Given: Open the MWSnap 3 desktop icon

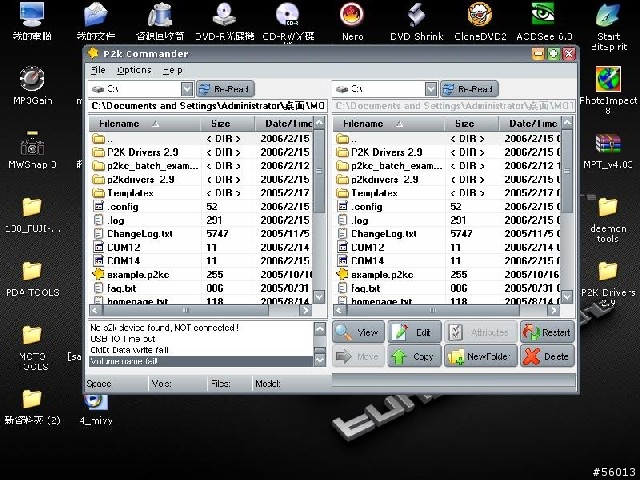Looking at the screenshot, I should coord(32,143).
